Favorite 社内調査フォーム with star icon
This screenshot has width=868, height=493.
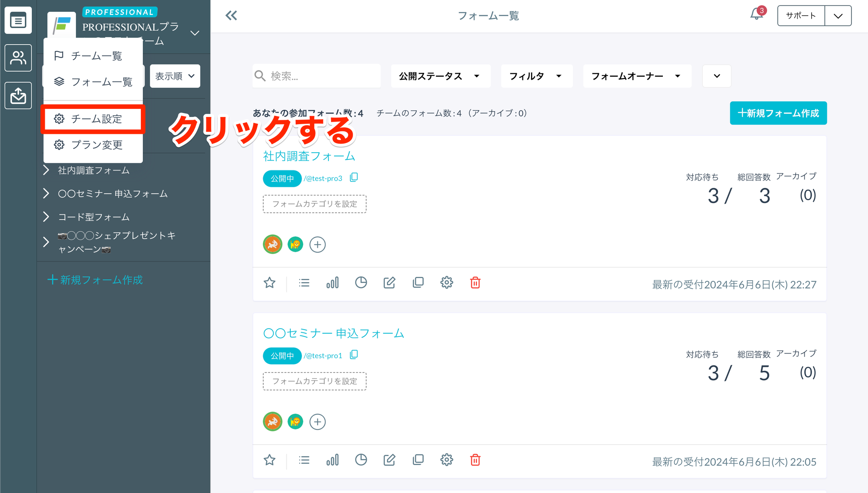point(270,283)
